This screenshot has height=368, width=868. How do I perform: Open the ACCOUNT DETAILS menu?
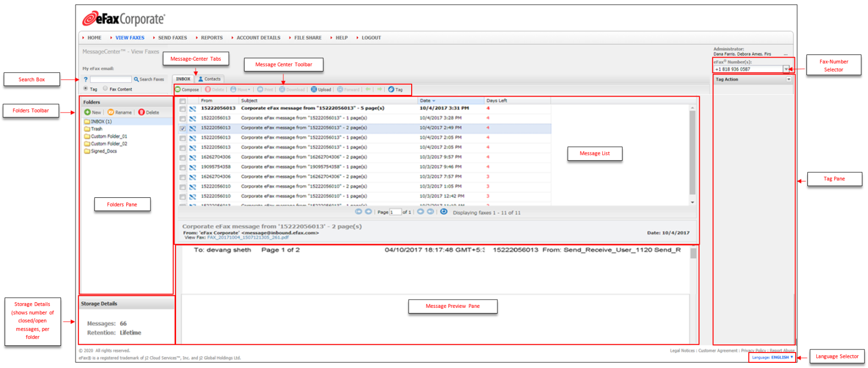259,38
